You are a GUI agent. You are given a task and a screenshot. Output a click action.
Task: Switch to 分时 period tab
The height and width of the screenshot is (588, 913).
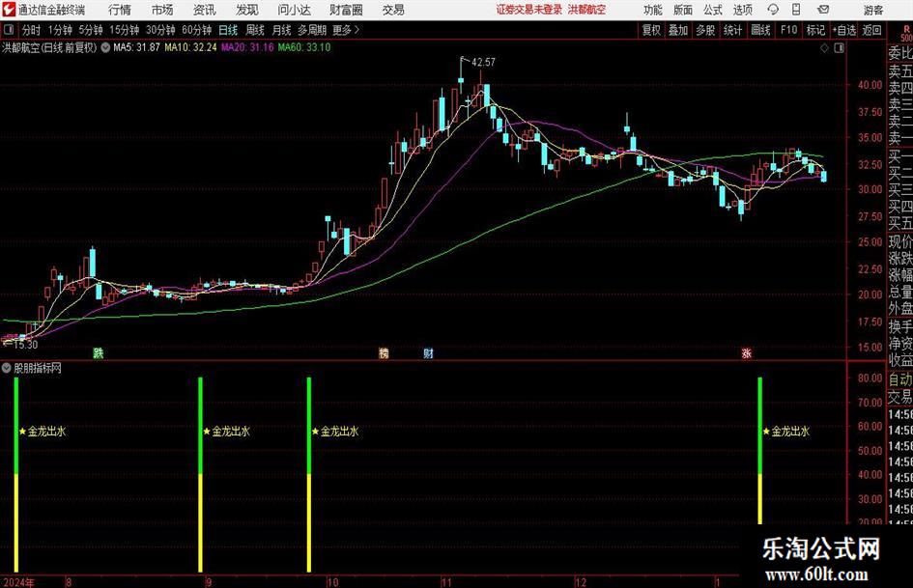pyautogui.click(x=31, y=30)
